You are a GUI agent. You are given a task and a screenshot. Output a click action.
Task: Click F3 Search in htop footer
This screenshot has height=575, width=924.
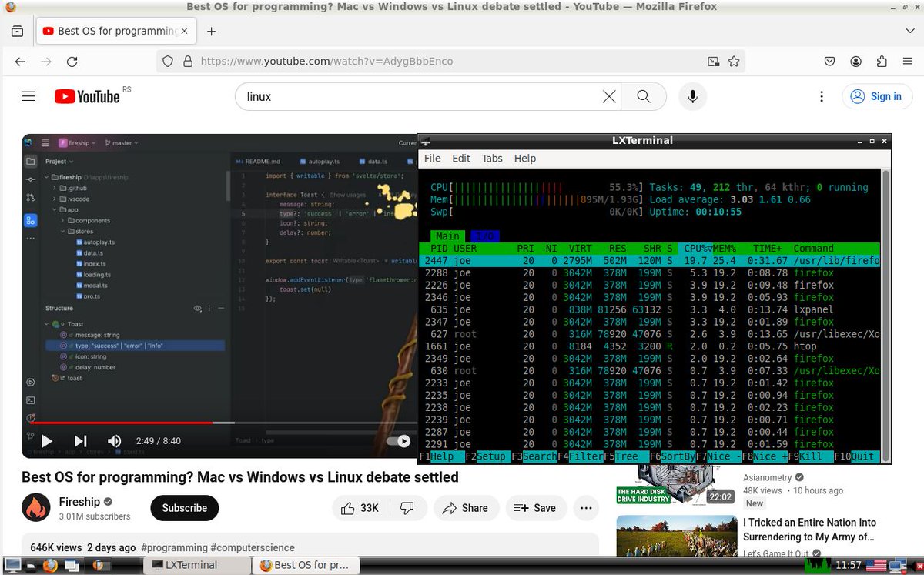click(x=534, y=456)
